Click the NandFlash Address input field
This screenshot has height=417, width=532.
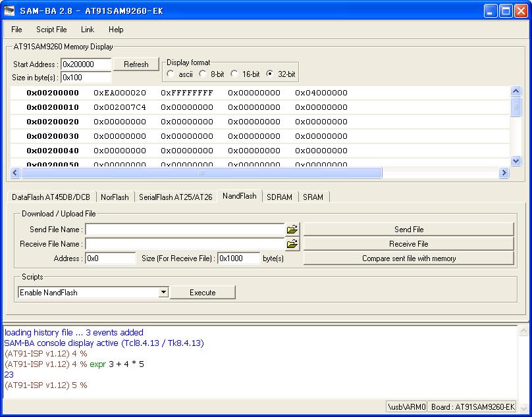pyautogui.click(x=110, y=258)
